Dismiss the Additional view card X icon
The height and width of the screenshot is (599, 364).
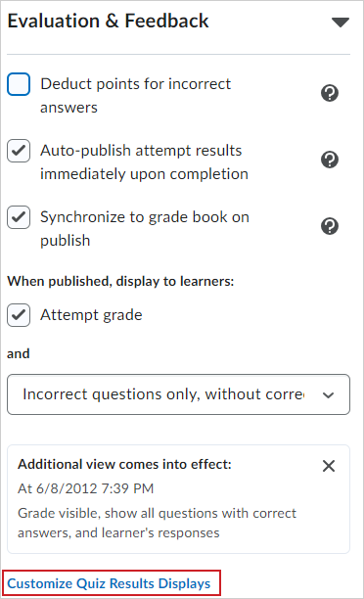pyautogui.click(x=329, y=466)
